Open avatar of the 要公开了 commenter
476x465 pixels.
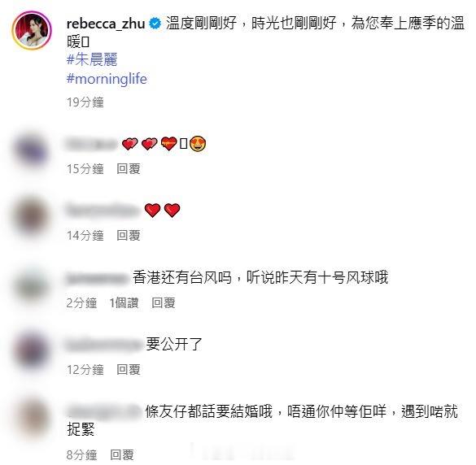pos(31,351)
